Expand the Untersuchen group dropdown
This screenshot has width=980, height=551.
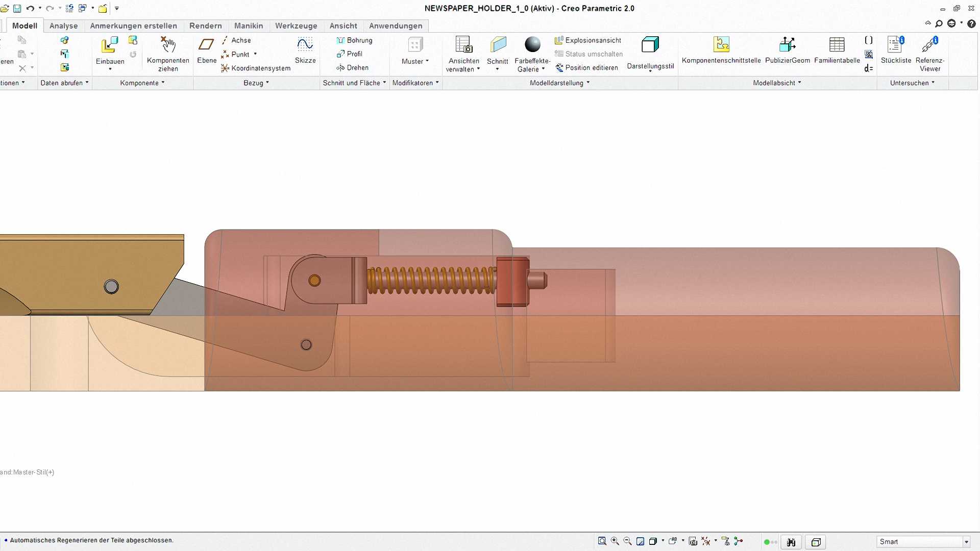(913, 83)
